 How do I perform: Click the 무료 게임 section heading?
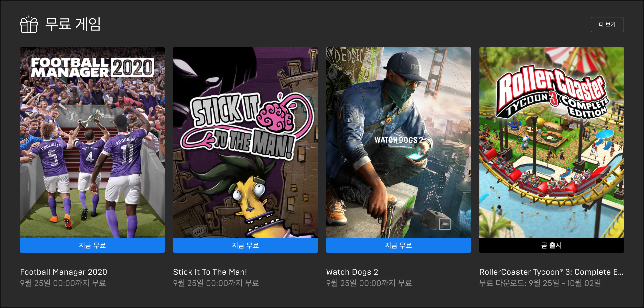(x=73, y=24)
